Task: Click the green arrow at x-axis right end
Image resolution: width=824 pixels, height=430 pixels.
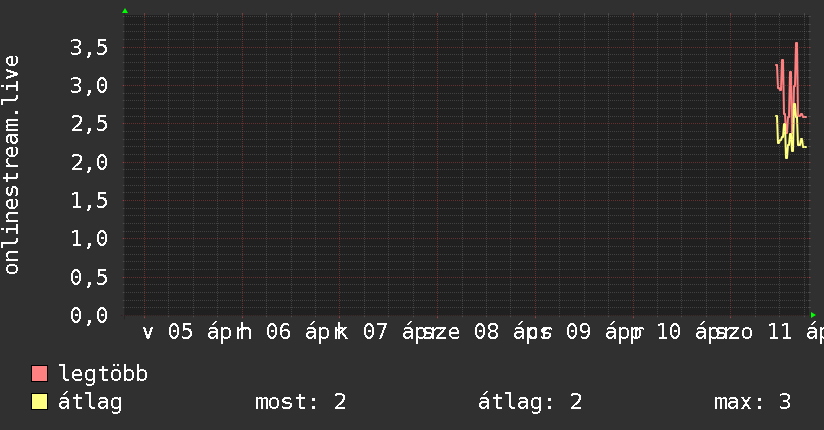Action: coord(813,315)
